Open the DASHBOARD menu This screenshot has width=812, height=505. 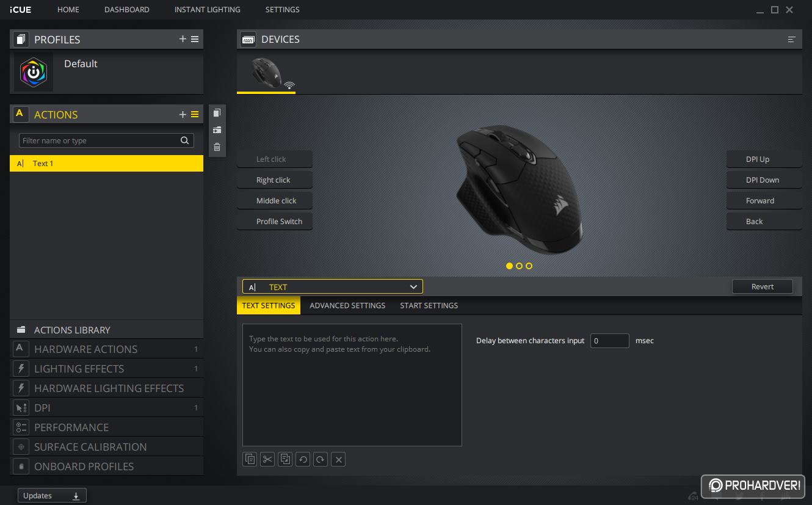click(x=127, y=10)
